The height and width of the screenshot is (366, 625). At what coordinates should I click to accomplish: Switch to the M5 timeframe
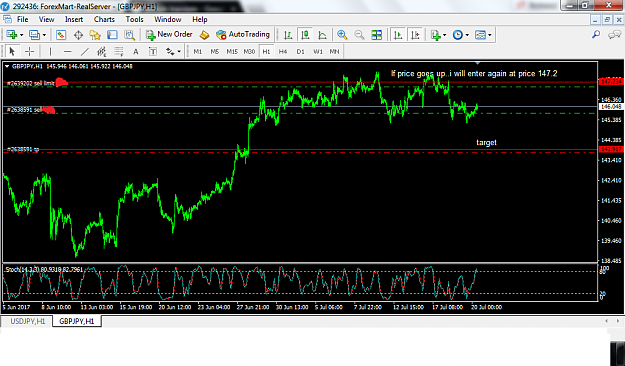coord(215,51)
